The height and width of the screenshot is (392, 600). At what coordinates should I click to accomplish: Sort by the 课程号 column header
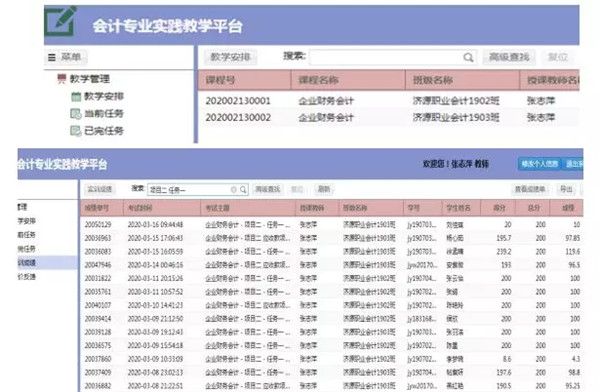(x=245, y=80)
